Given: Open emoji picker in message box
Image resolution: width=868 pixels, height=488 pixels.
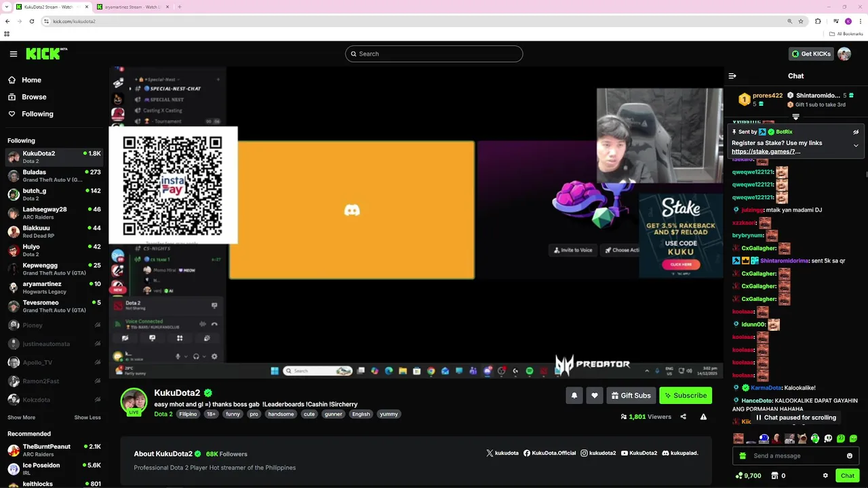Looking at the screenshot, I should tap(850, 456).
